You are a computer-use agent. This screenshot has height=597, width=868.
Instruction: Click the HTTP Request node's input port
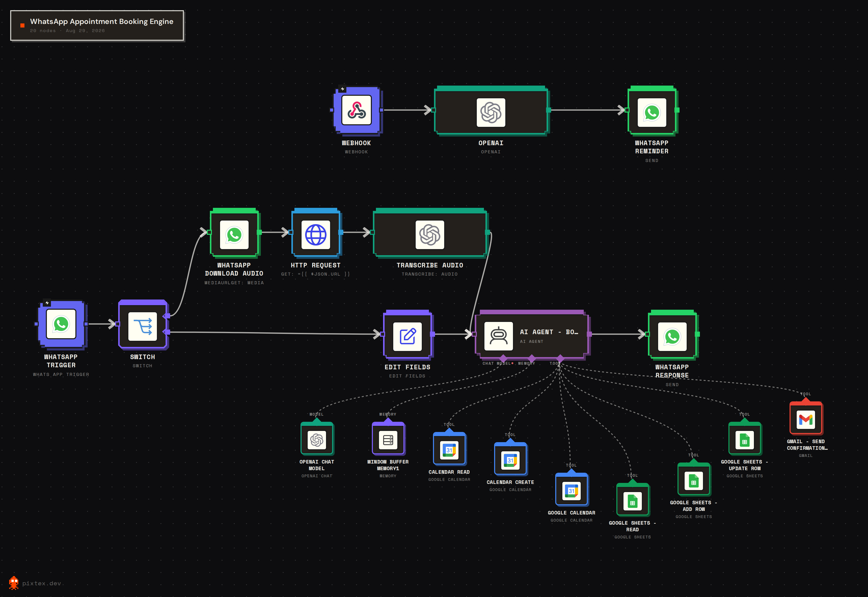291,232
